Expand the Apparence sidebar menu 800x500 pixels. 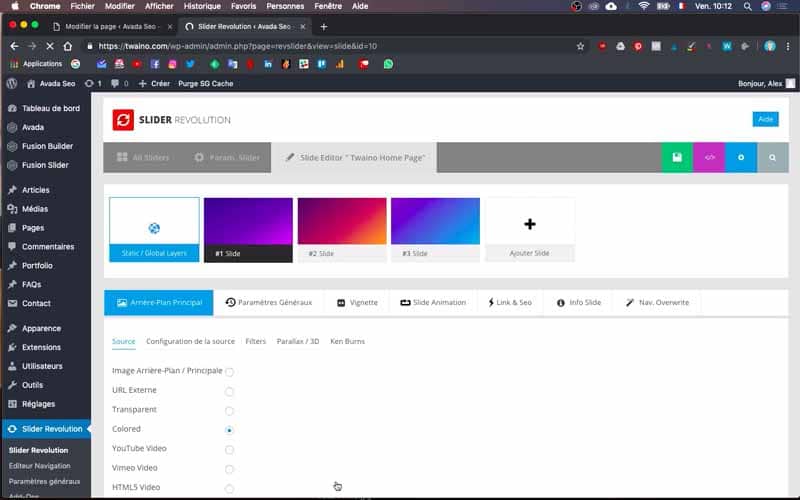pyautogui.click(x=41, y=328)
